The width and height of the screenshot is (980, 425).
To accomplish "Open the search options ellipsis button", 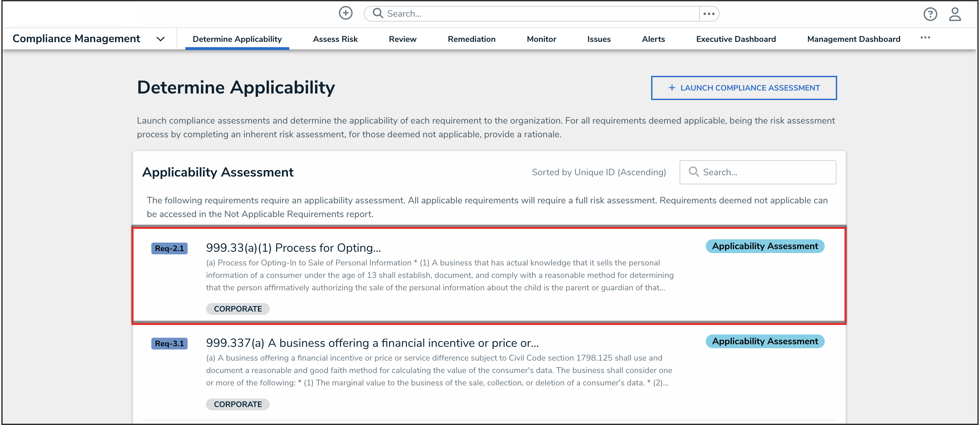I will click(x=709, y=14).
